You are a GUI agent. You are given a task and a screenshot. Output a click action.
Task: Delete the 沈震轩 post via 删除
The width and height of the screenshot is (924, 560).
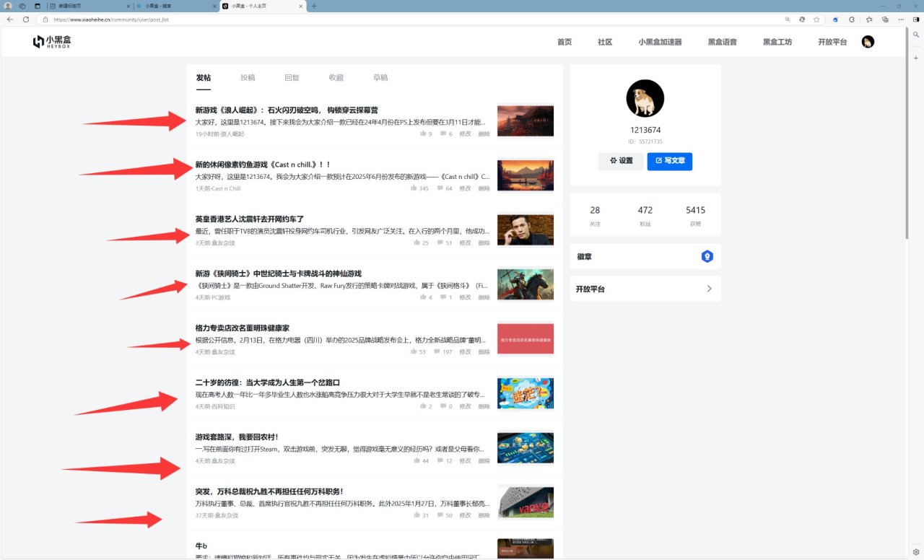(x=484, y=243)
